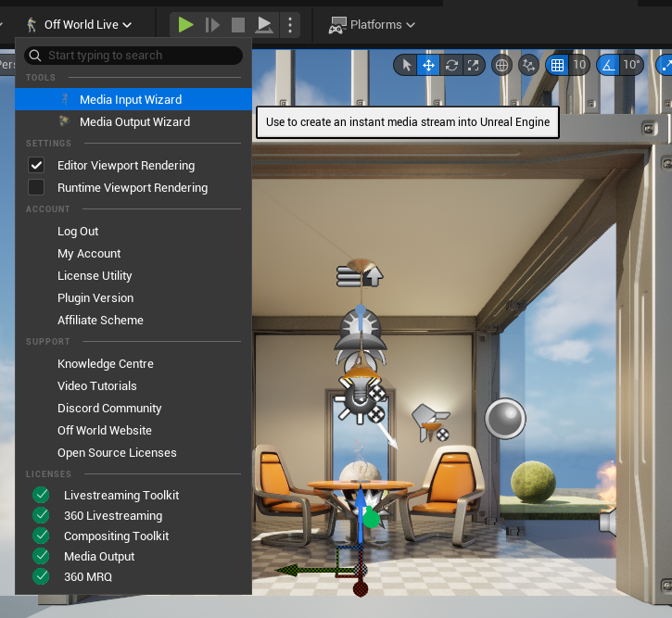Select the exponential height fog icon
The width and height of the screenshot is (672, 618).
point(359,276)
